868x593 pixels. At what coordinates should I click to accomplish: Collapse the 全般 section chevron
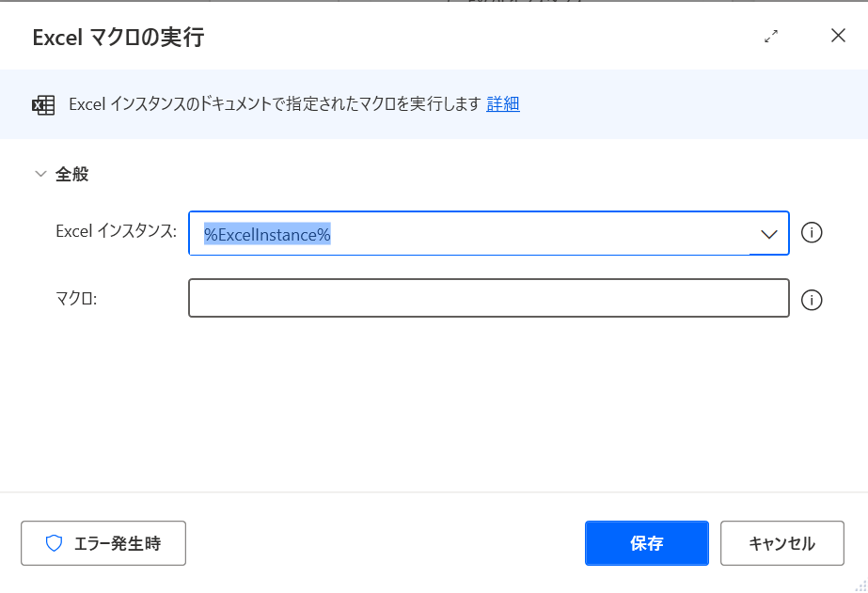tap(40, 174)
